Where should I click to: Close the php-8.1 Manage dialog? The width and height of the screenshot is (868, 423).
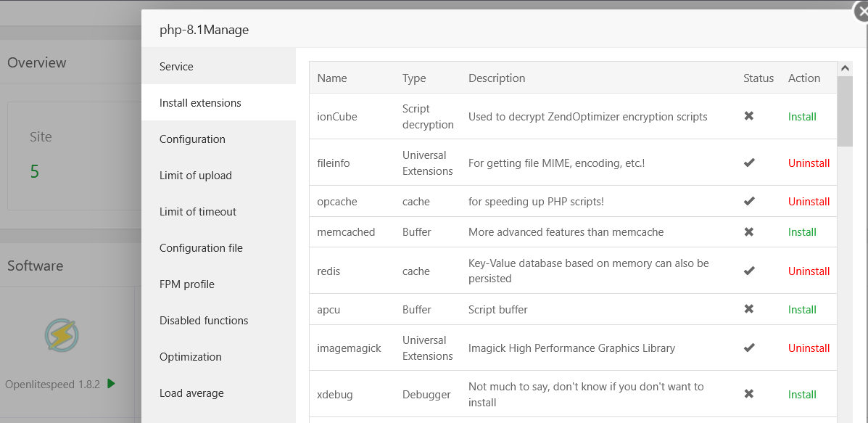[861, 10]
